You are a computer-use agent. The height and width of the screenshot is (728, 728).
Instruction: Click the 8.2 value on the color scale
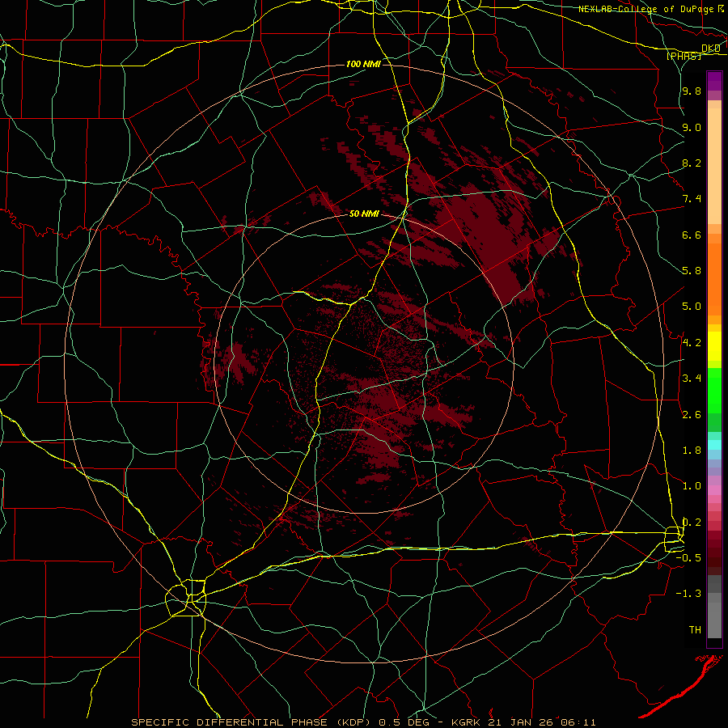click(692, 163)
